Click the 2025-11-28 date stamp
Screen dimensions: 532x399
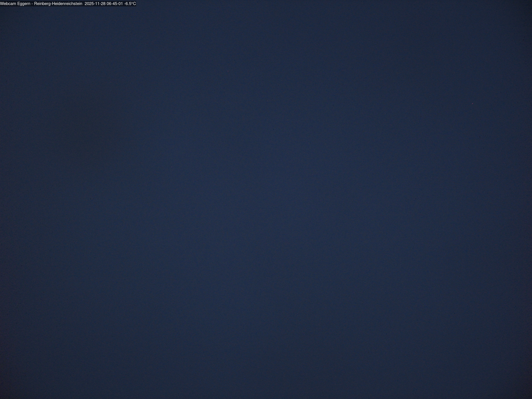coord(95,4)
